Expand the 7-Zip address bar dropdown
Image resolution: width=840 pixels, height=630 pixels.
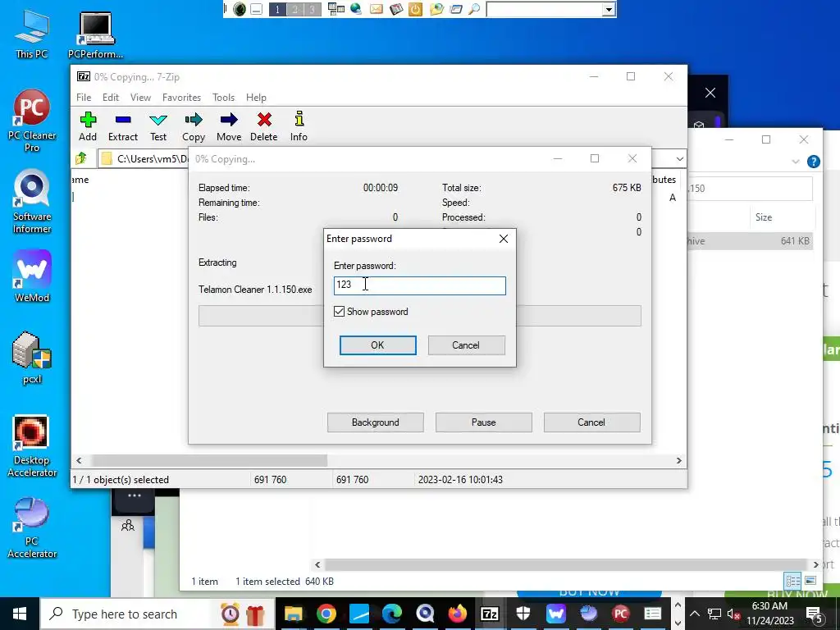[679, 159]
